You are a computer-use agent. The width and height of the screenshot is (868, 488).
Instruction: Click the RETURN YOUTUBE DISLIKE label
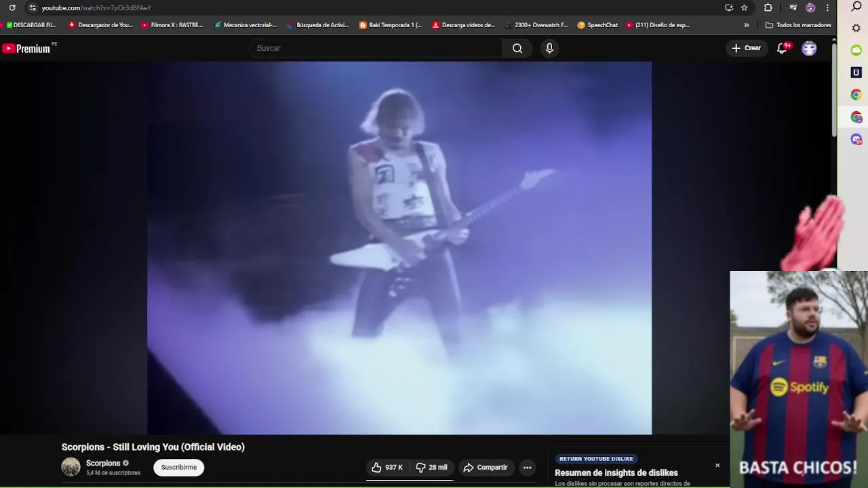(x=596, y=459)
